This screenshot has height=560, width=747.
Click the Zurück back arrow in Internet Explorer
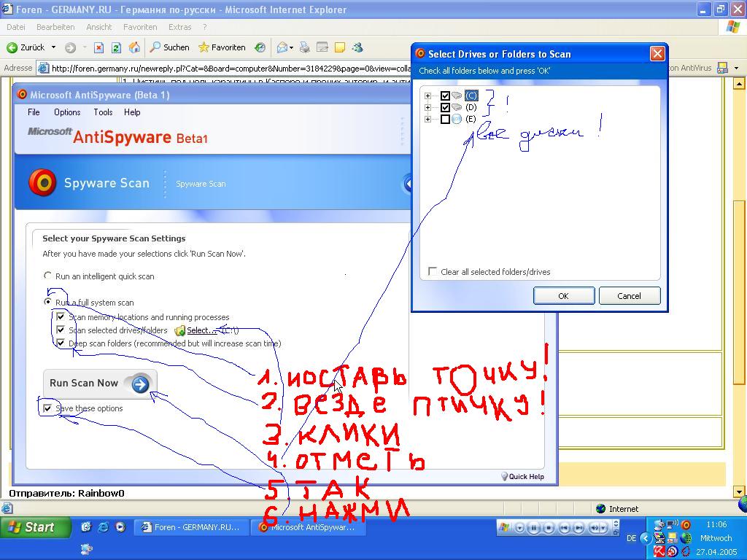(x=12, y=47)
